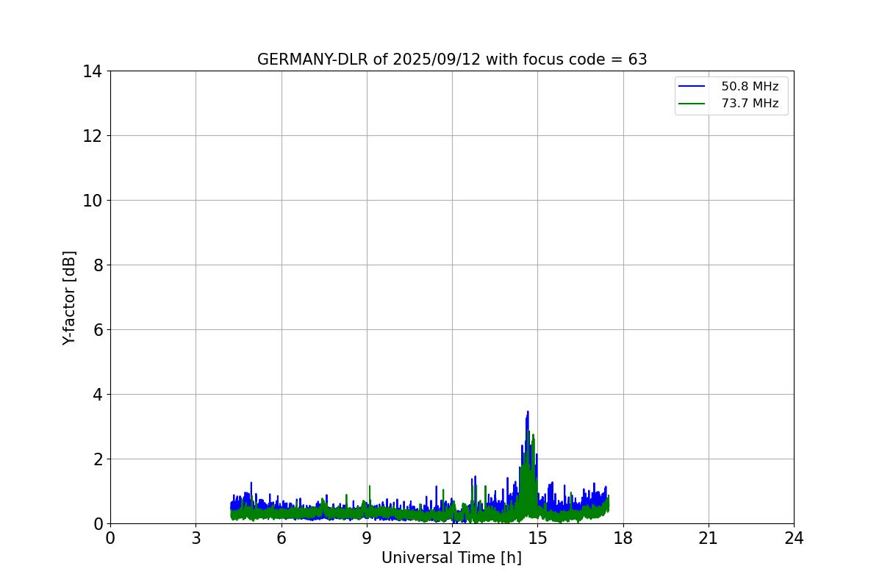Click the x-axis tick label 21
Image resolution: width=882 pixels, height=588 pixels.
[x=709, y=538]
